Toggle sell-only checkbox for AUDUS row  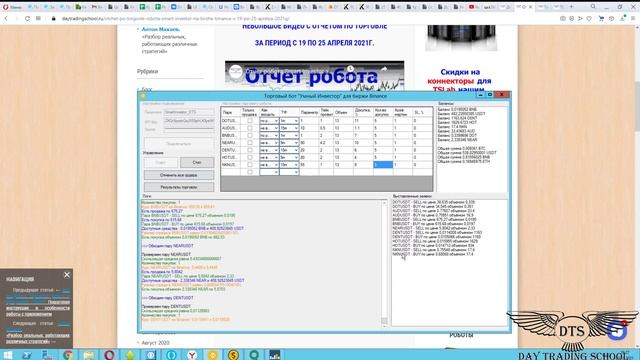[x=250, y=128]
